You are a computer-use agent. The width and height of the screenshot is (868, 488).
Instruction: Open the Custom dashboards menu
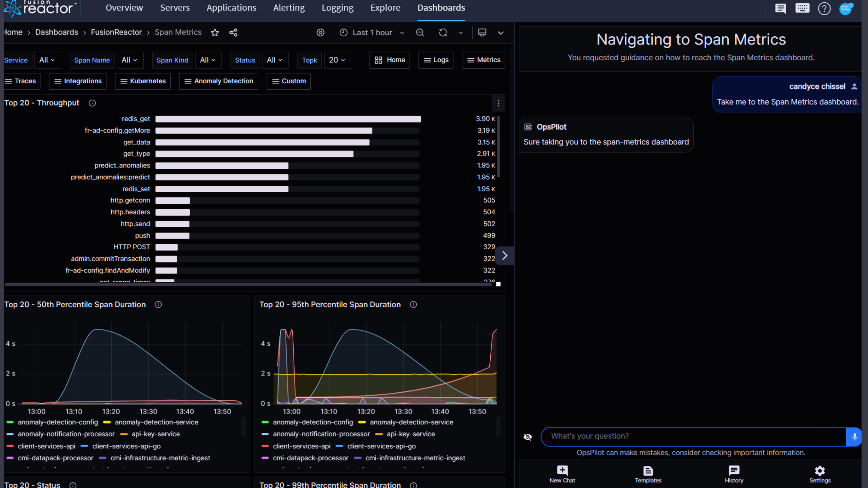[289, 81]
